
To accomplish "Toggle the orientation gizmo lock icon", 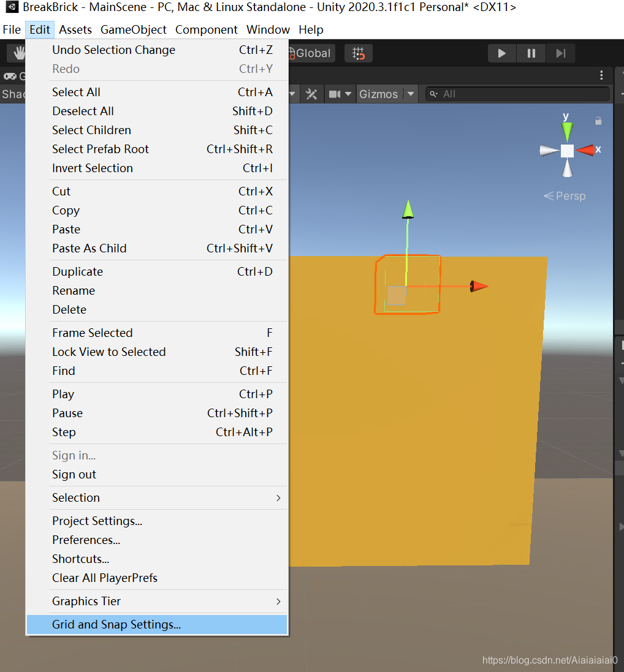I will (x=598, y=121).
